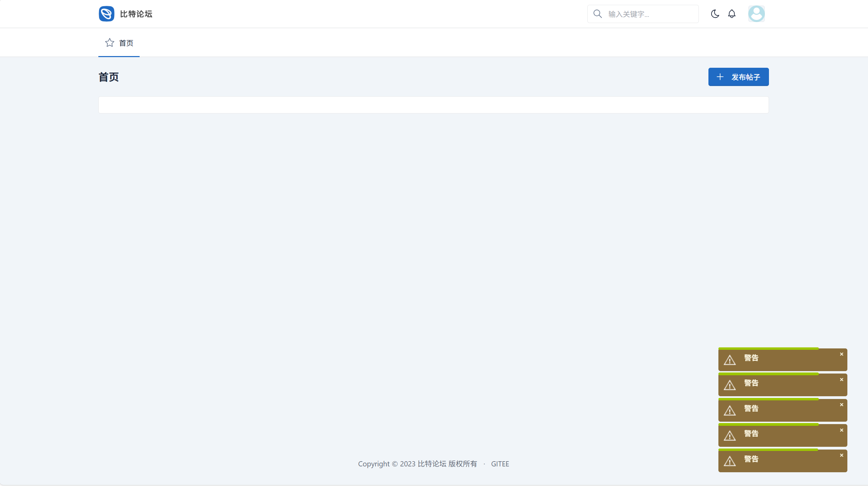The width and height of the screenshot is (868, 486).
Task: Click the bottom warning triangle icon
Action: [x=729, y=461]
